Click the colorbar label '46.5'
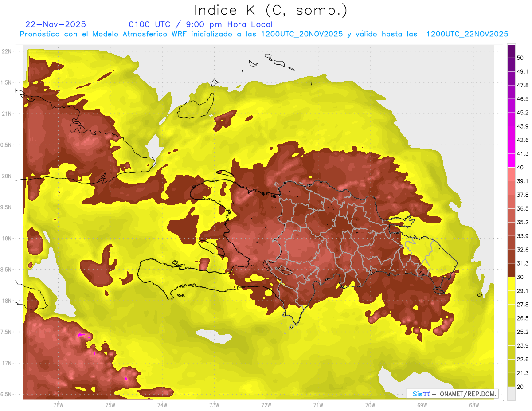The width and height of the screenshot is (532, 411). (522, 99)
